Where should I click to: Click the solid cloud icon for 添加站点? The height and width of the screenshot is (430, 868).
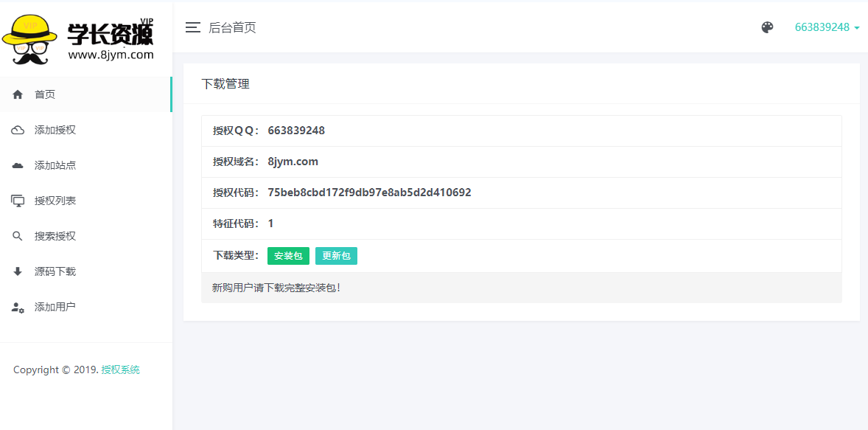[x=18, y=165]
